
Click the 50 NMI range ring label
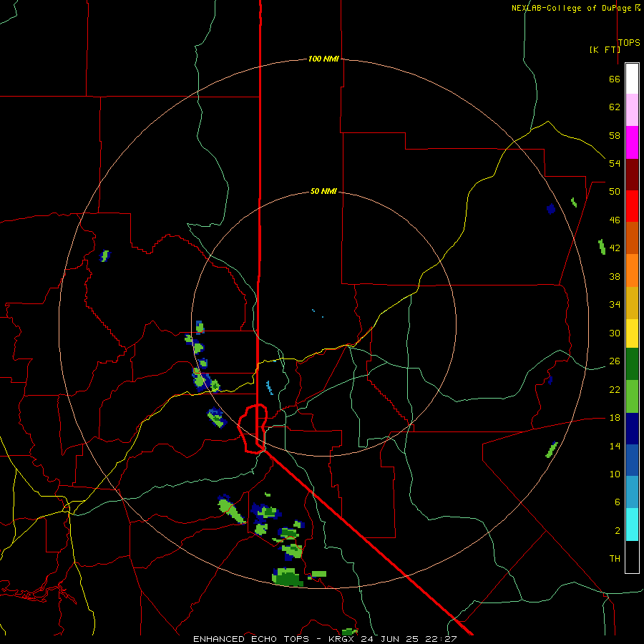[x=323, y=191]
